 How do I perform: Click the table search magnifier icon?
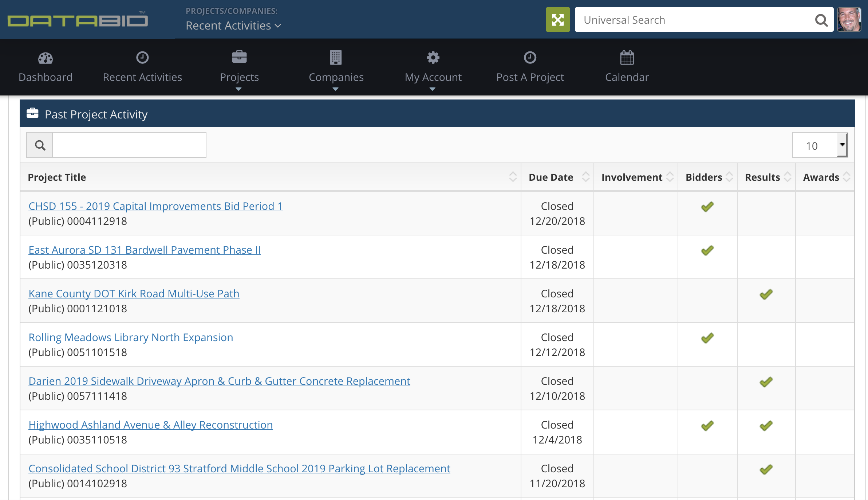40,145
